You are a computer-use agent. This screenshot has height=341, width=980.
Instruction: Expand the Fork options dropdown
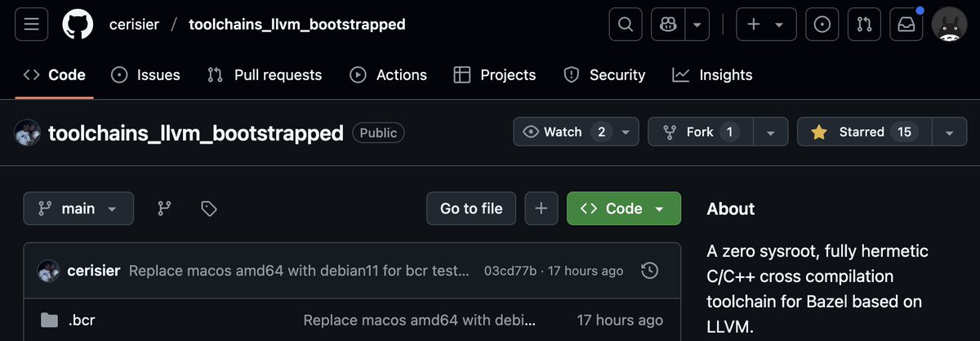click(x=770, y=132)
